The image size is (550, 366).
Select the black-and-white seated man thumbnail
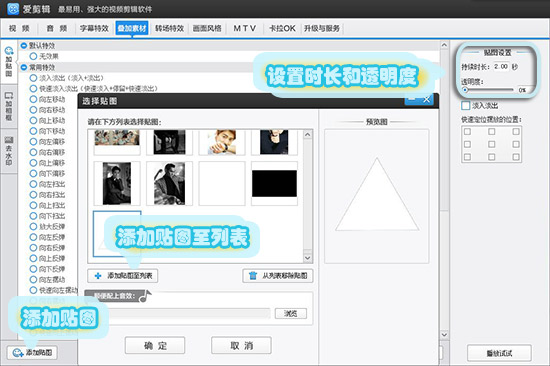[x=117, y=183]
